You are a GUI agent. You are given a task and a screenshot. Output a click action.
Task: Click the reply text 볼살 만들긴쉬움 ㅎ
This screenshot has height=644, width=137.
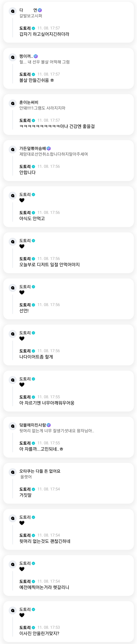coord(36,80)
